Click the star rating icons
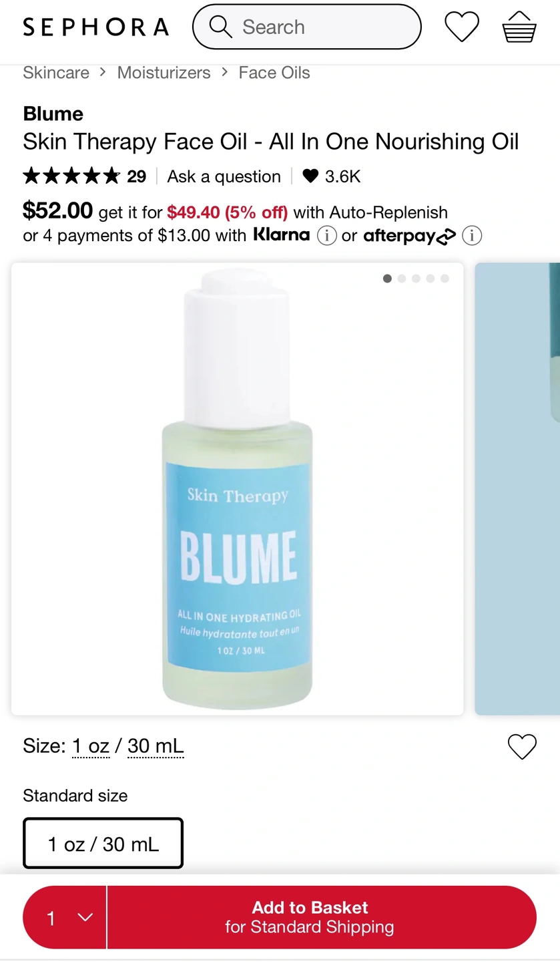Image resolution: width=560 pixels, height=962 pixels. pos(71,176)
